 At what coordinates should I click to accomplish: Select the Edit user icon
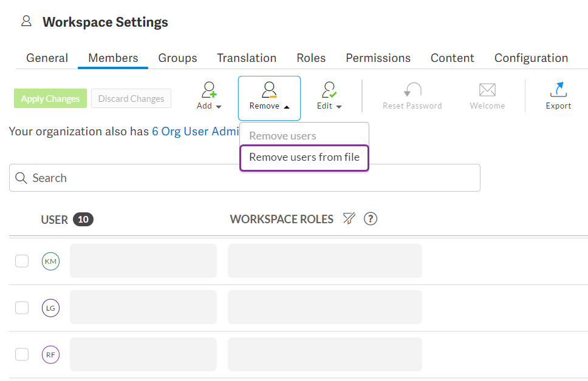(328, 90)
